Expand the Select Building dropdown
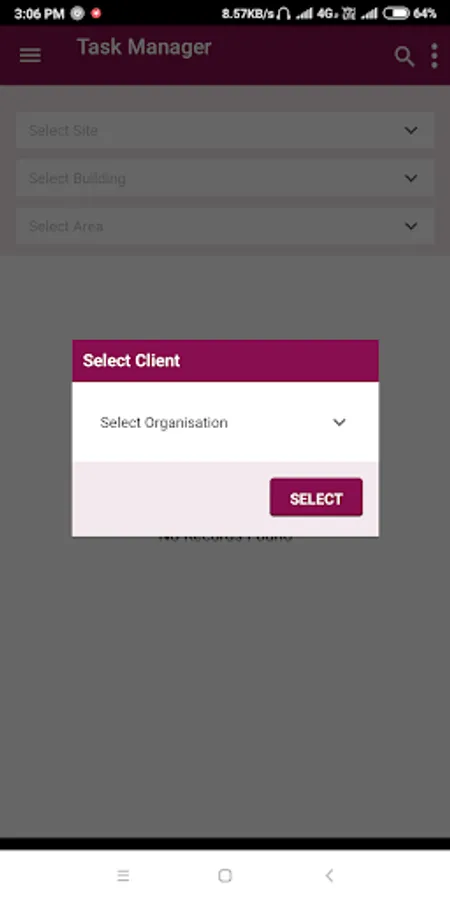This screenshot has width=450, height=900. point(225,179)
